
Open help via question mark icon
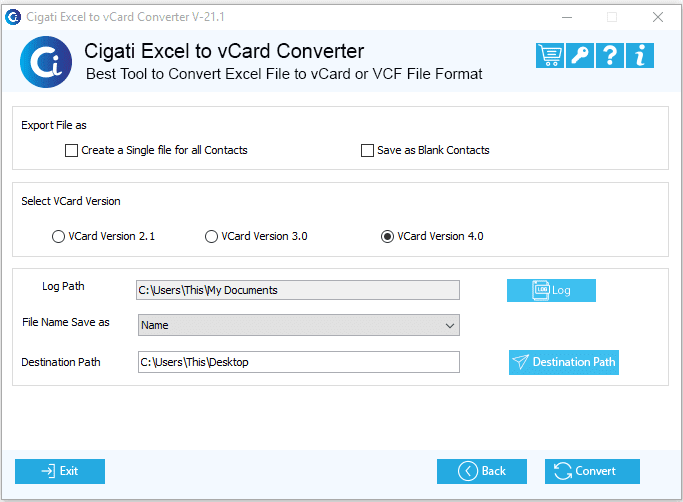[x=610, y=56]
